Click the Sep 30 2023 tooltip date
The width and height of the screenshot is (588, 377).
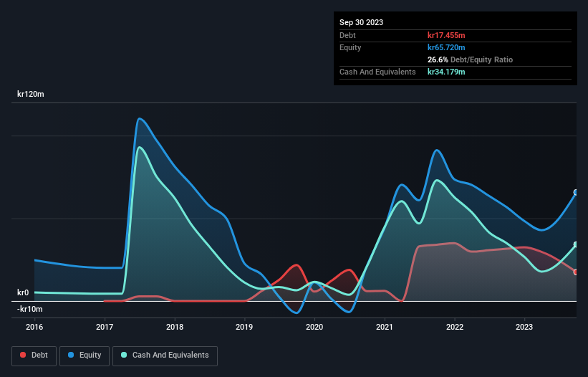(x=361, y=22)
